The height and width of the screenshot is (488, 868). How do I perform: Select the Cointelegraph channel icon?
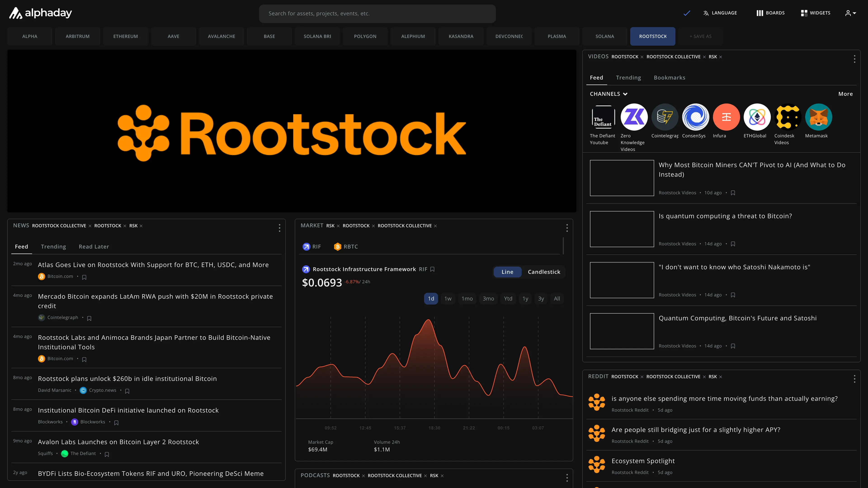coord(665,117)
